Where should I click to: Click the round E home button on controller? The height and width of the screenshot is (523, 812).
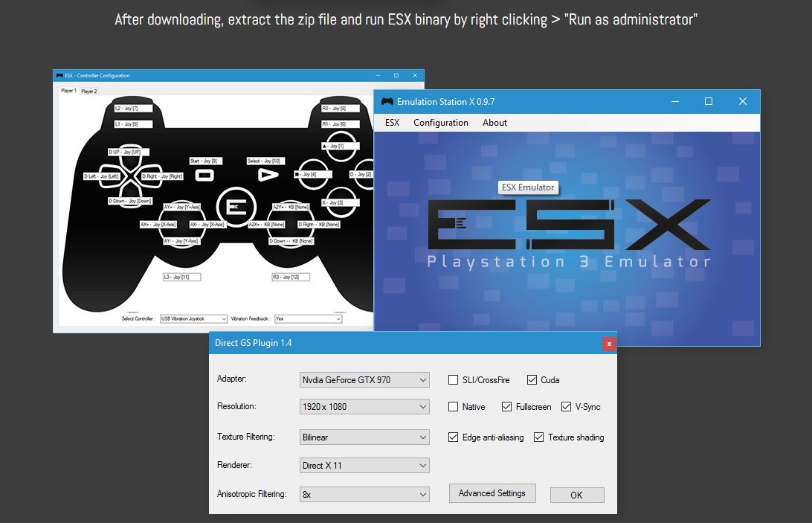pos(236,208)
